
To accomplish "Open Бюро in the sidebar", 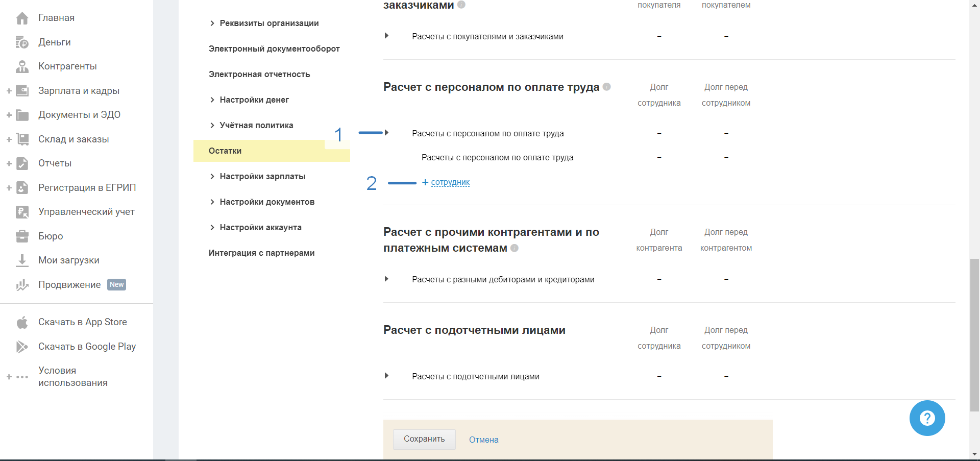I will (51, 236).
